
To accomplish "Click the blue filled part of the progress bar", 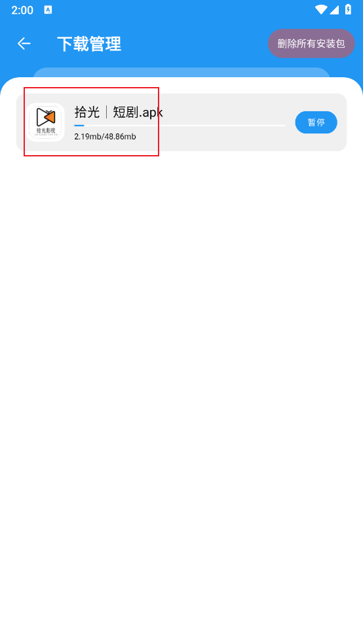I will click(79, 125).
